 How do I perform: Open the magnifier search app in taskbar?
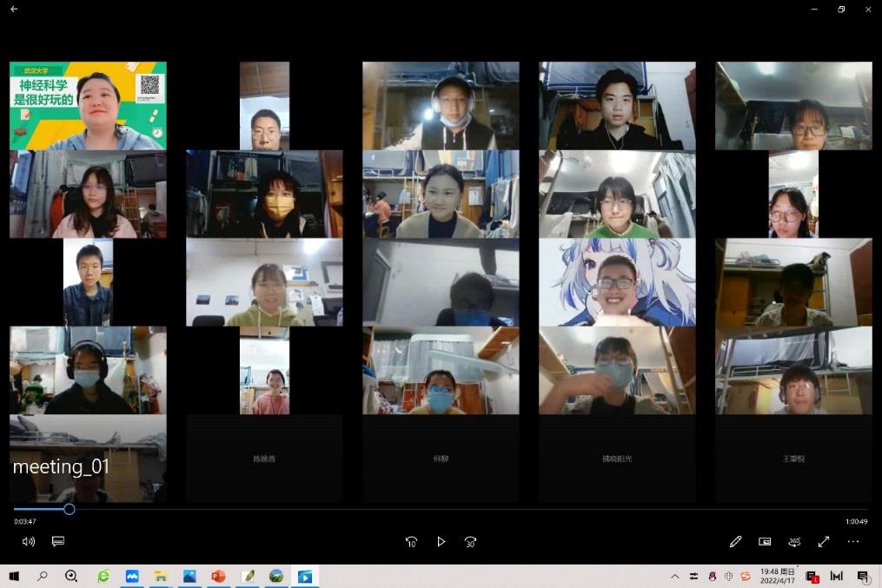(x=71, y=576)
